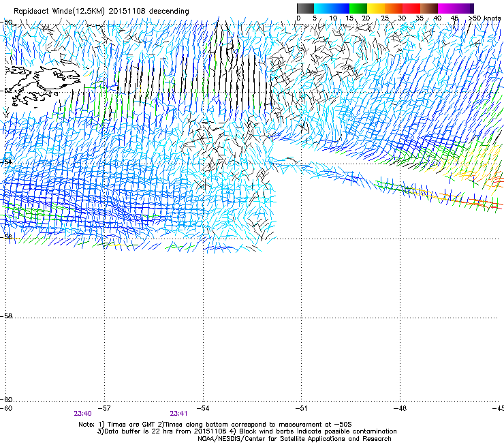Select the magenta 40-45 knots legend segment
The height and width of the screenshot is (443, 504).
click(447, 8)
